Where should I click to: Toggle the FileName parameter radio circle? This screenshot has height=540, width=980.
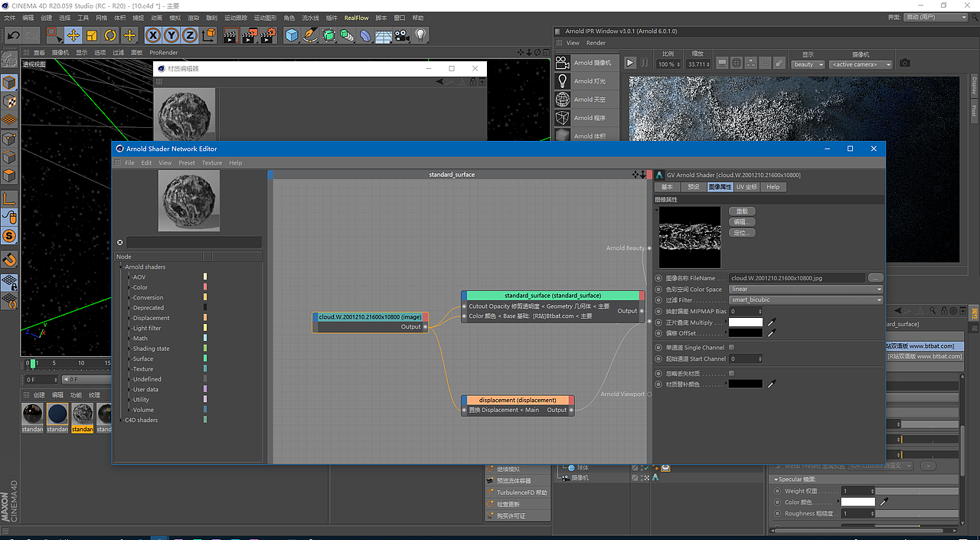point(659,278)
